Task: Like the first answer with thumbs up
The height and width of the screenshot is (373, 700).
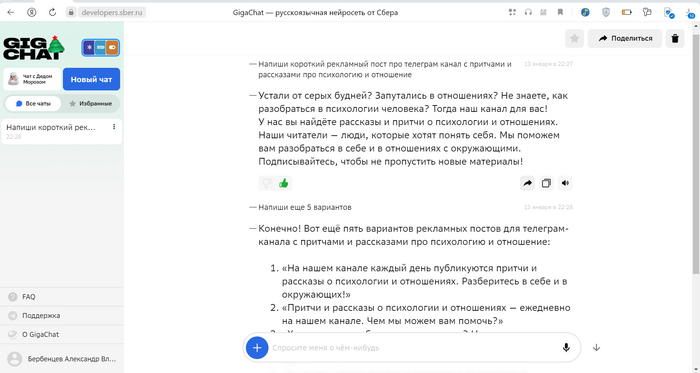Action: (x=283, y=183)
